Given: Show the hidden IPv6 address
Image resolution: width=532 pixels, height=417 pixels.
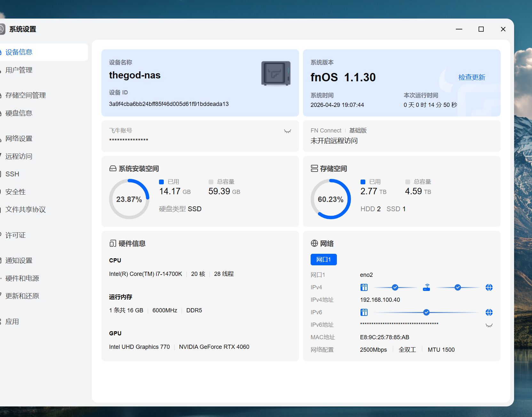Looking at the screenshot, I should click(x=489, y=325).
